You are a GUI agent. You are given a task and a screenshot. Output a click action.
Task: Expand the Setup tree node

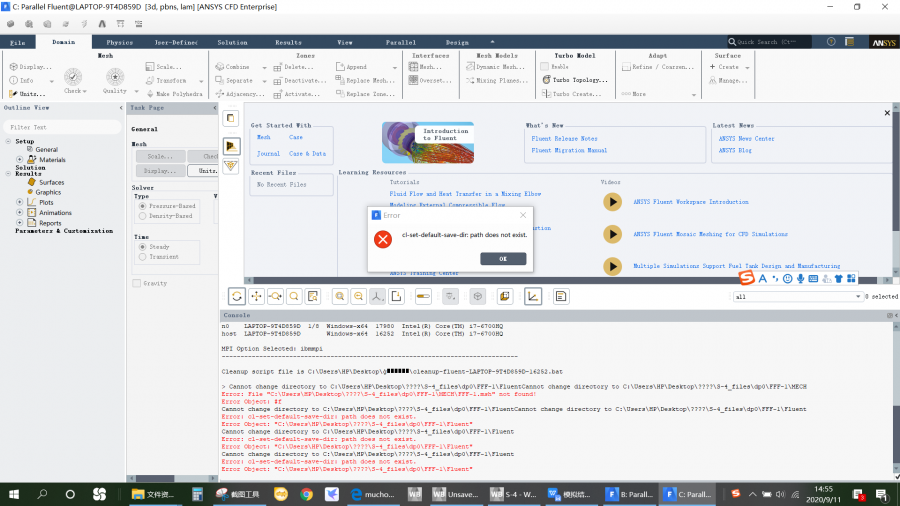coord(8,141)
